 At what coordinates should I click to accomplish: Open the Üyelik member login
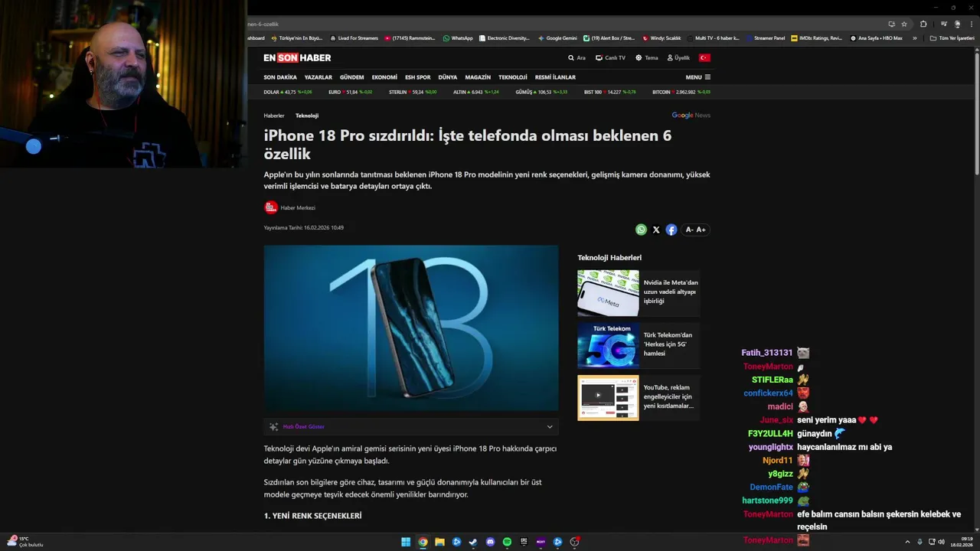pyautogui.click(x=678, y=57)
